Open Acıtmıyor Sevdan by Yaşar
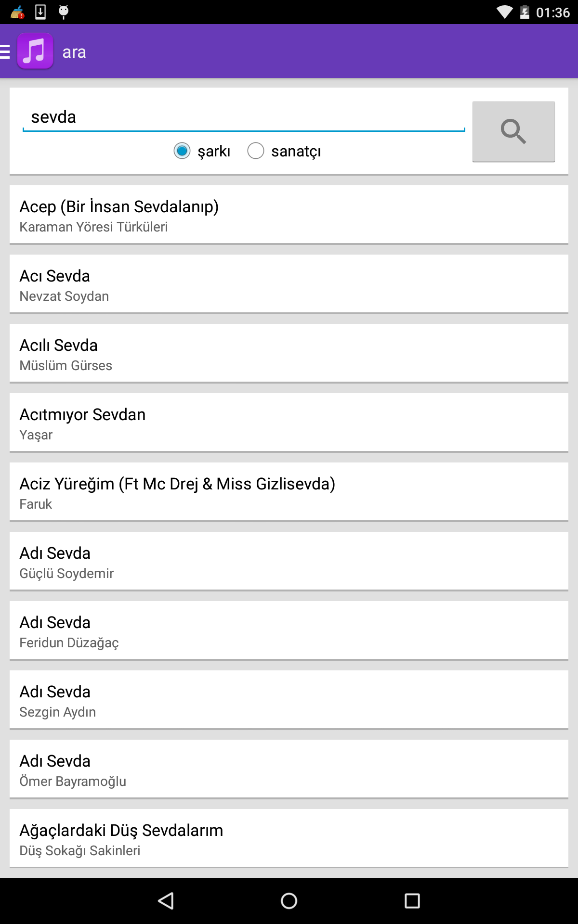The width and height of the screenshot is (578, 924). coord(289,423)
